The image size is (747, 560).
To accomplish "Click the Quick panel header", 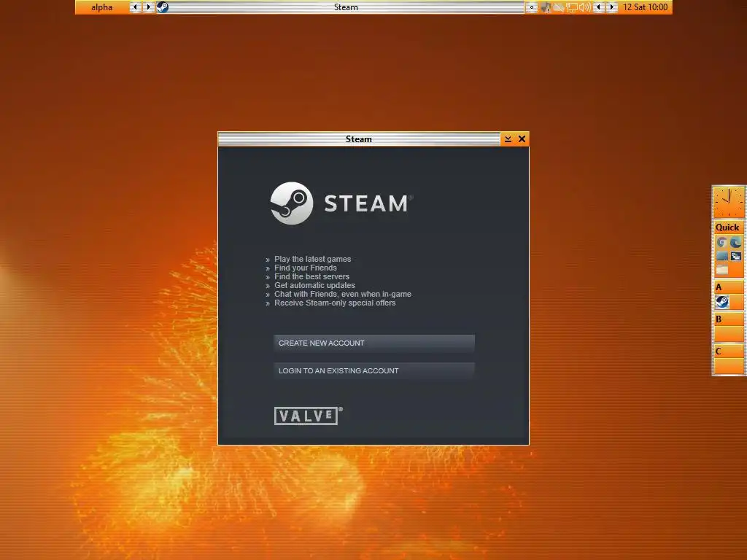I will pos(728,227).
